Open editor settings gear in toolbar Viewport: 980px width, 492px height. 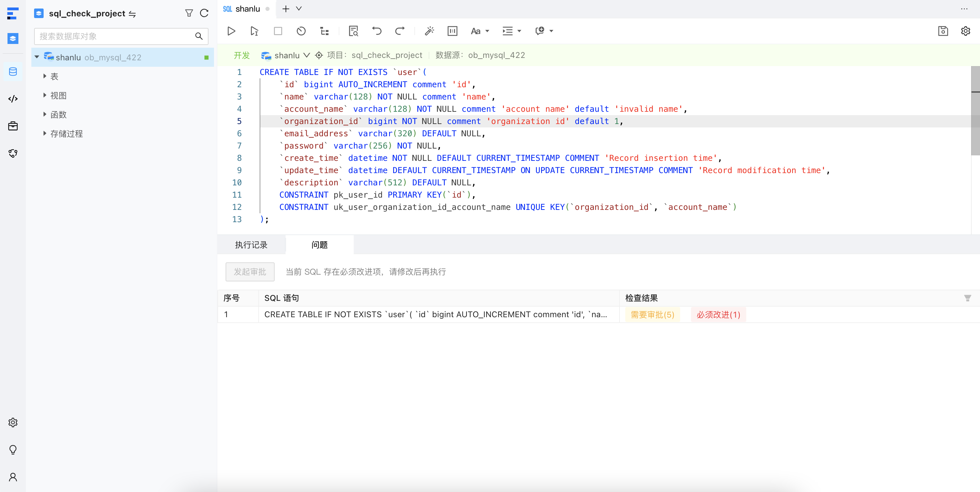(x=965, y=31)
